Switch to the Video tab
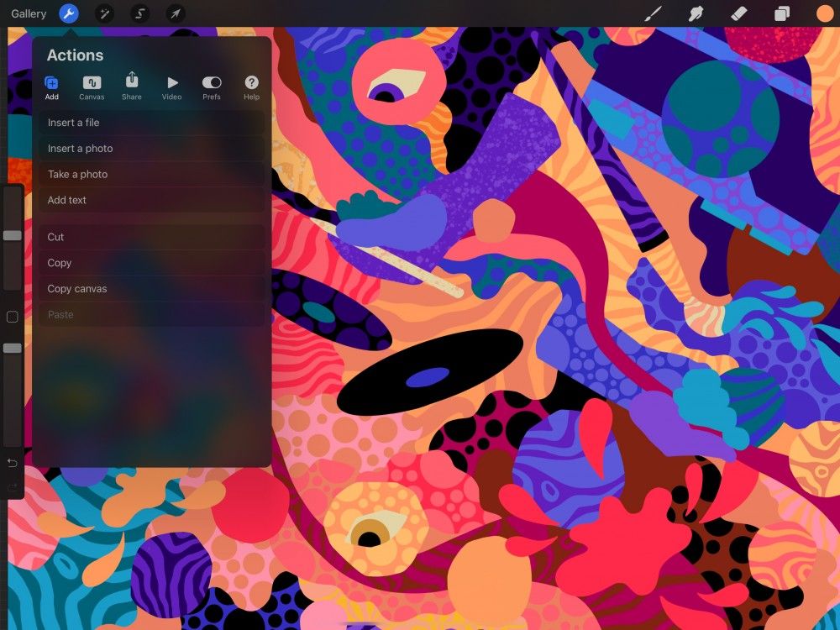This screenshot has height=630, width=840. [x=171, y=87]
